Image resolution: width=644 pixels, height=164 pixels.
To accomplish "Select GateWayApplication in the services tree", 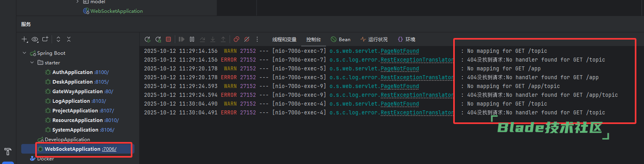I will click(x=77, y=92).
